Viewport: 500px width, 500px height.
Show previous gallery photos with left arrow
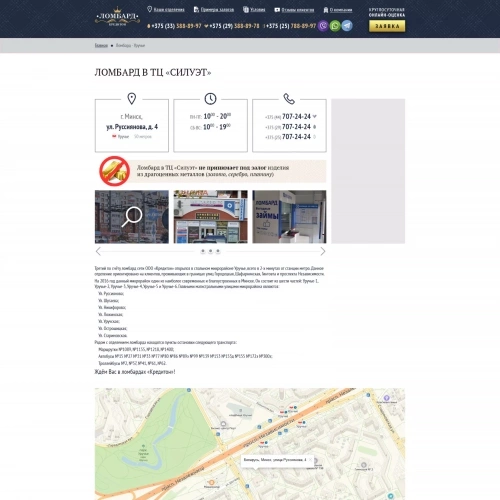pyautogui.click(x=98, y=251)
